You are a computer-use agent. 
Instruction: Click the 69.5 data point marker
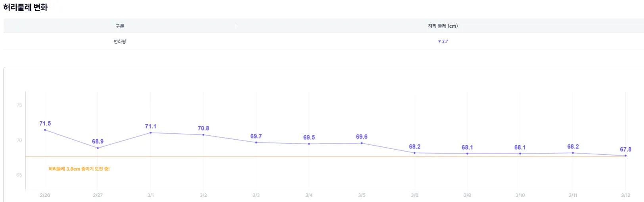click(x=309, y=144)
